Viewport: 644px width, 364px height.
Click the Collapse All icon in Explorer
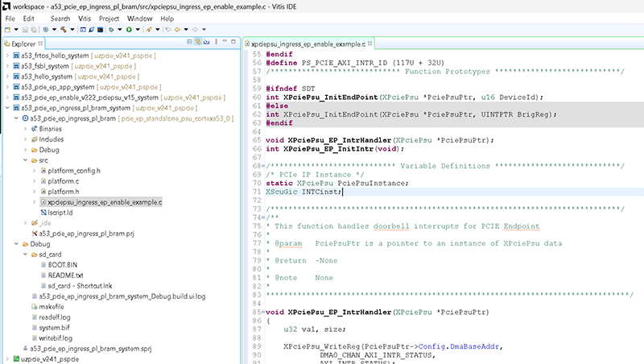(189, 42)
